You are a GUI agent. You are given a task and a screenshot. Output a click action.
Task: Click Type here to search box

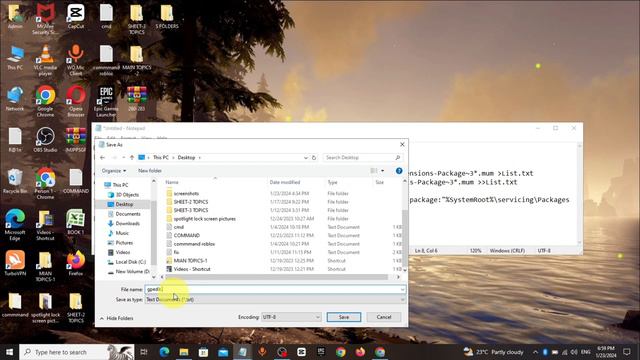(77, 352)
